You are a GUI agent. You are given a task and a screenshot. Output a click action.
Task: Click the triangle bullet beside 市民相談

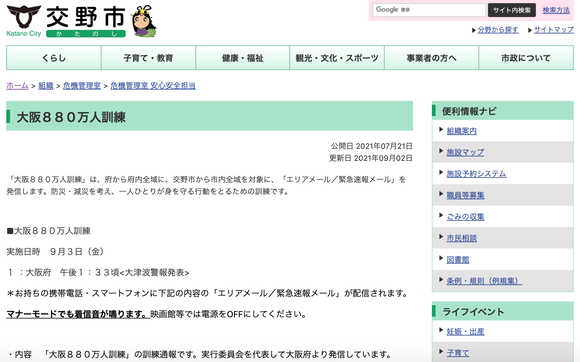pyautogui.click(x=441, y=237)
